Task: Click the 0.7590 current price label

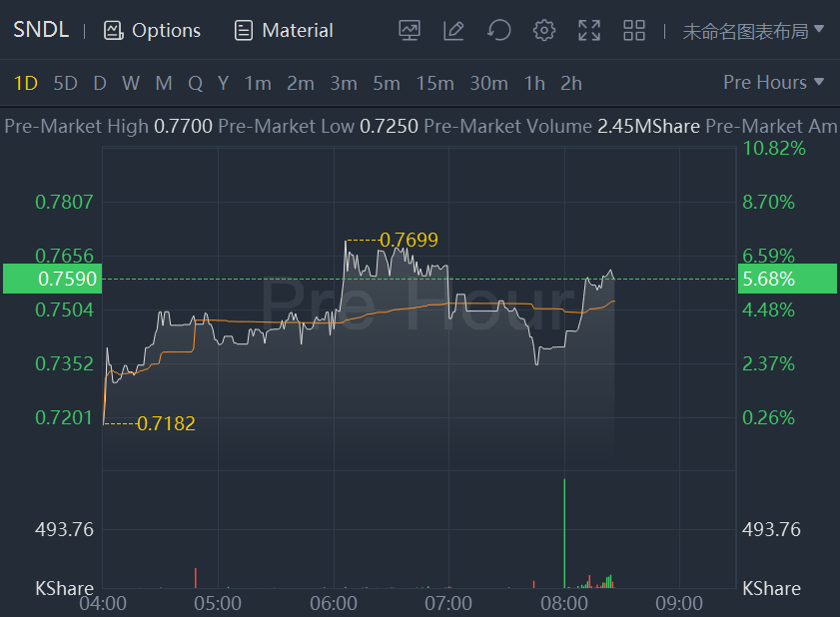Action: pos(52,279)
